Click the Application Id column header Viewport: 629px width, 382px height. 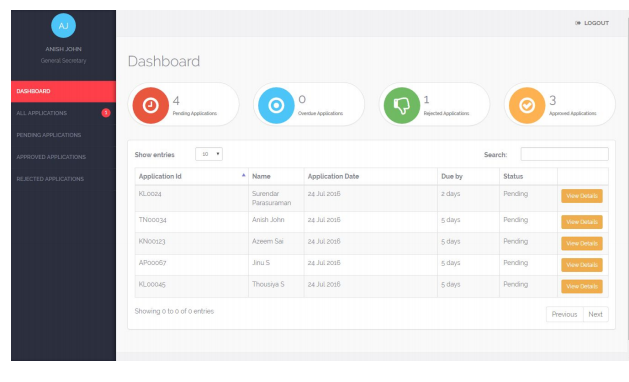192,176
